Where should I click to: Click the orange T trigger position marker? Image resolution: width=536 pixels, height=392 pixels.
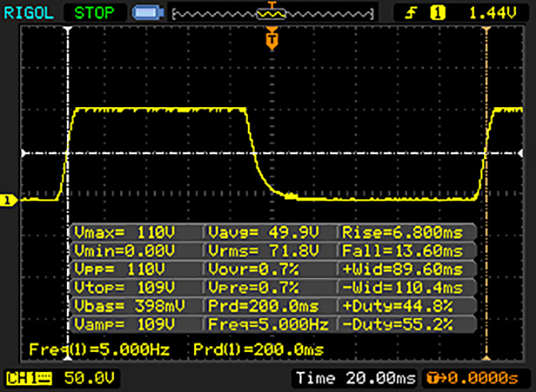[x=272, y=39]
